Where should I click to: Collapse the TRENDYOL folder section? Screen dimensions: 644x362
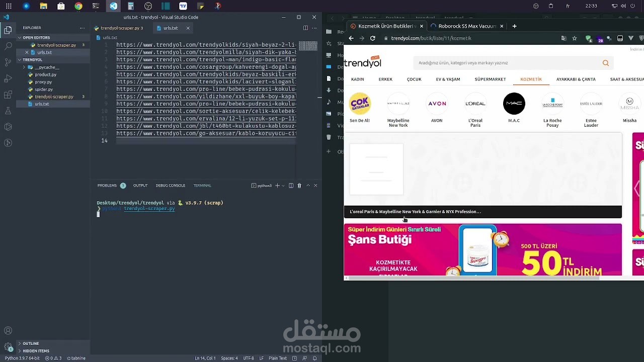53,60
